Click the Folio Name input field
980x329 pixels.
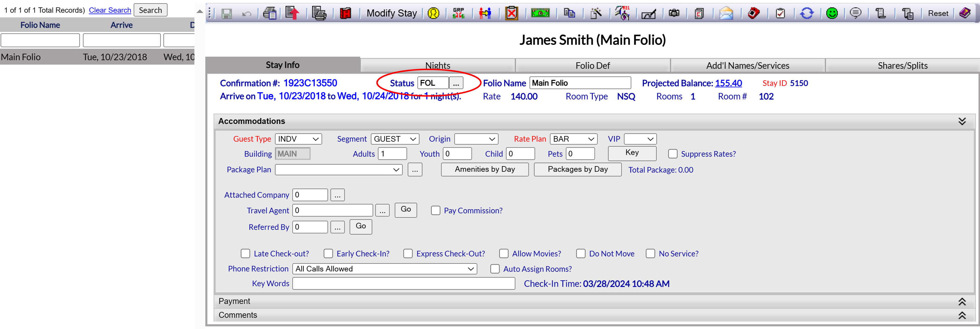[580, 83]
